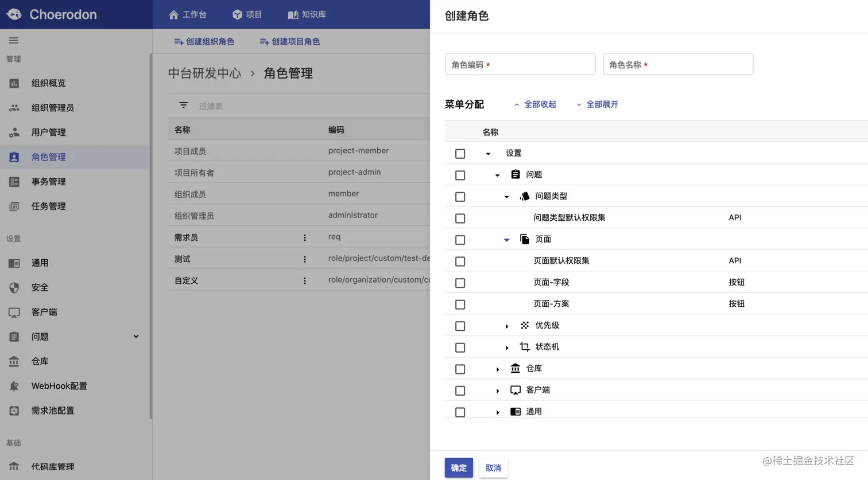Click the 任务管理 sidebar icon
The image size is (868, 480).
pyautogui.click(x=14, y=206)
